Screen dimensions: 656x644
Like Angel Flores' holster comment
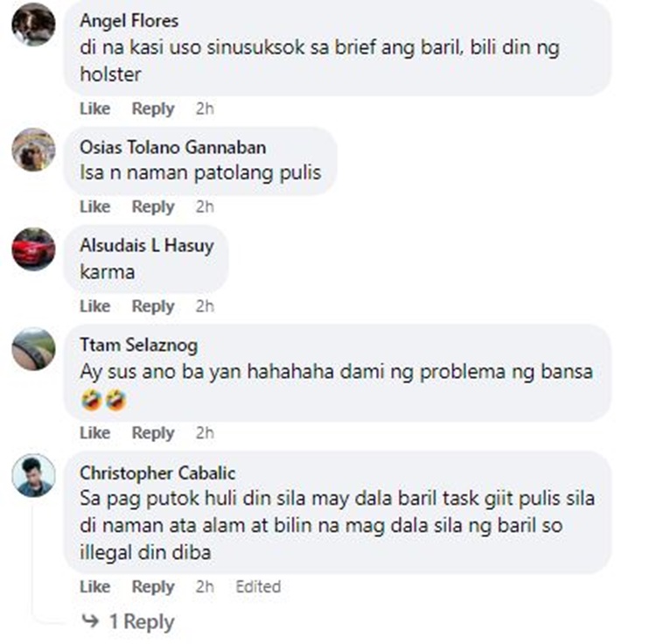tap(95, 108)
